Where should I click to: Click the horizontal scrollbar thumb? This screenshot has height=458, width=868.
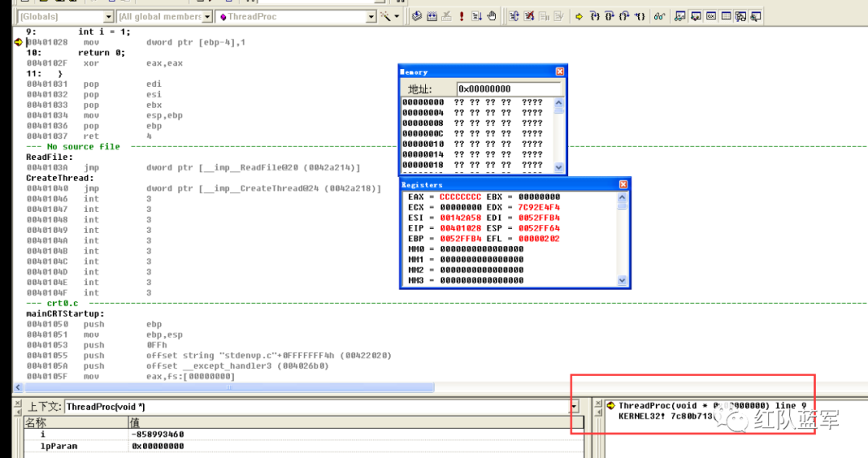tap(229, 387)
